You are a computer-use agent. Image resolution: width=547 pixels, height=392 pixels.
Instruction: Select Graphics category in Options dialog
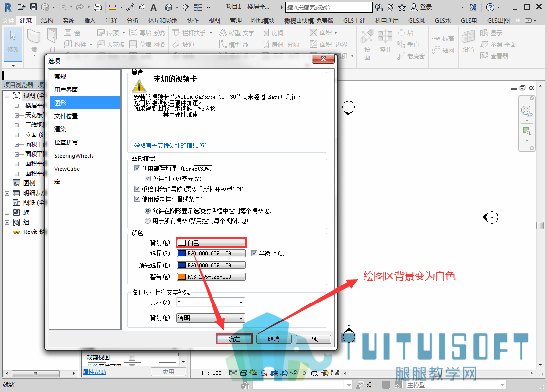tap(85, 103)
